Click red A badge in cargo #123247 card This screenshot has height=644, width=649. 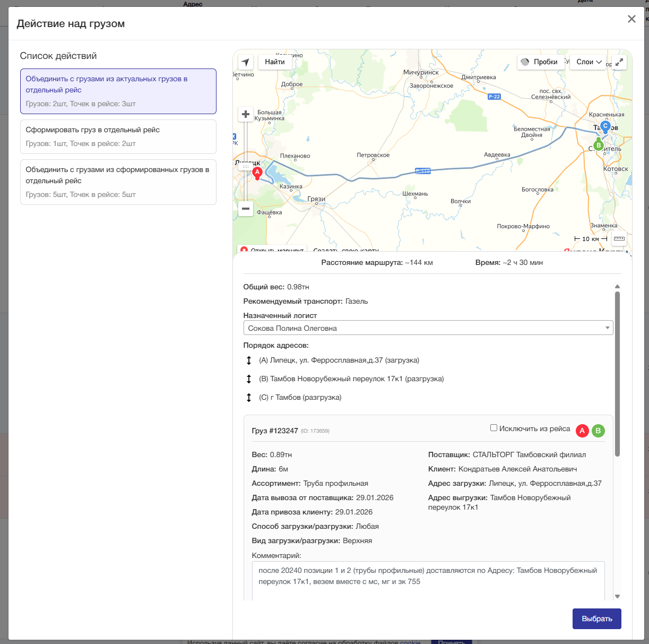(582, 431)
